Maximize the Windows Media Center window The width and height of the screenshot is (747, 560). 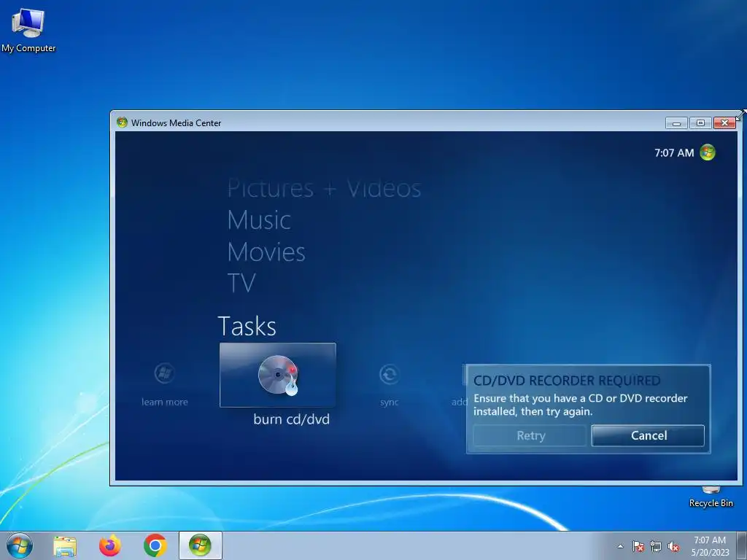[700, 122]
